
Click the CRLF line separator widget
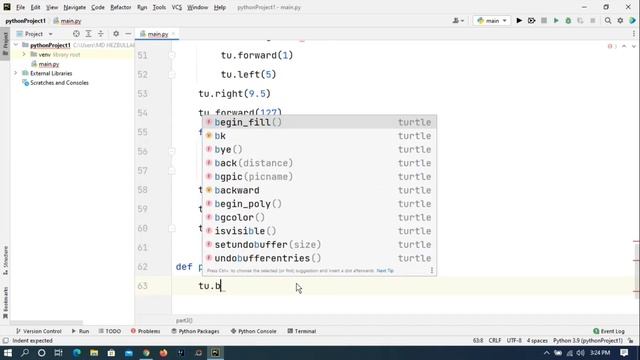tap(495, 340)
